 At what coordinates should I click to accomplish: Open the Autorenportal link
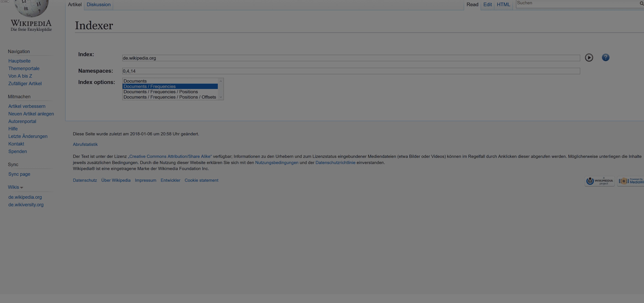[x=22, y=121]
